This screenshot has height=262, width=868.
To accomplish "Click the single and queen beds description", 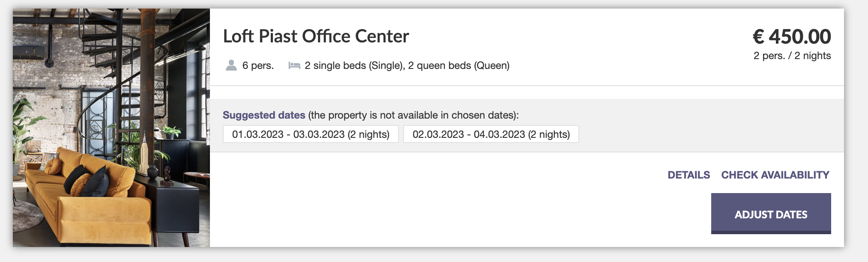I will coord(407,65).
